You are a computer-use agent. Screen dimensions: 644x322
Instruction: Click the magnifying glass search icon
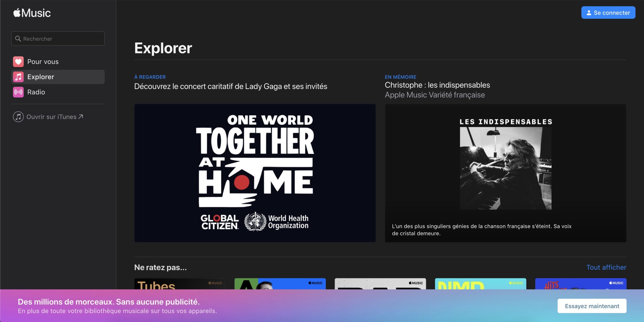click(18, 39)
